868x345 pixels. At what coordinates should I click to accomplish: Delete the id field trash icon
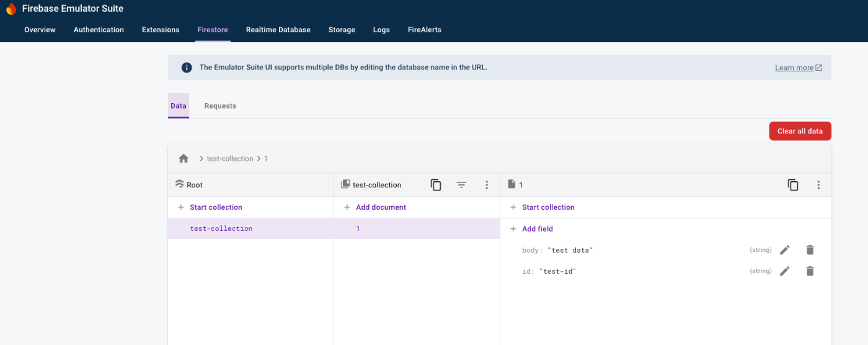click(810, 271)
